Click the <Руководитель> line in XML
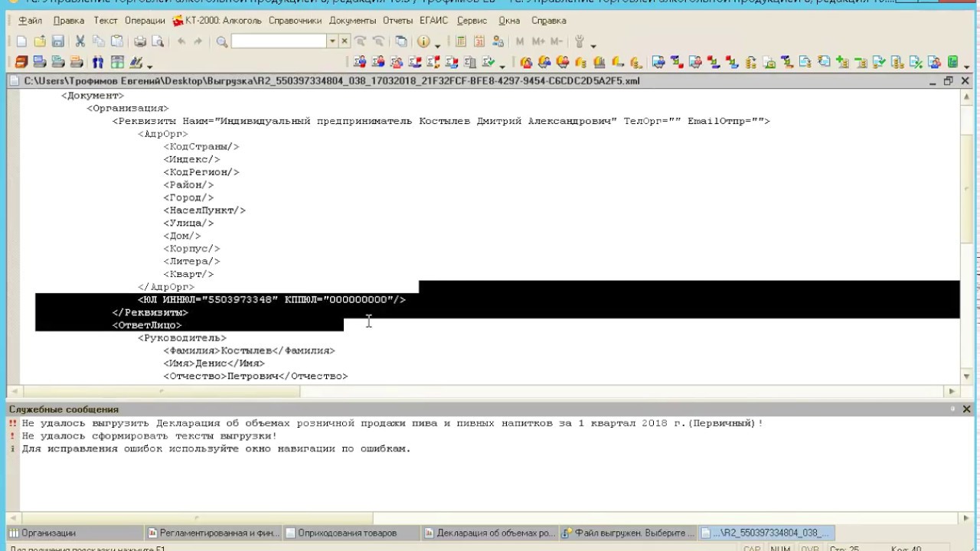This screenshot has width=980, height=551. point(182,337)
